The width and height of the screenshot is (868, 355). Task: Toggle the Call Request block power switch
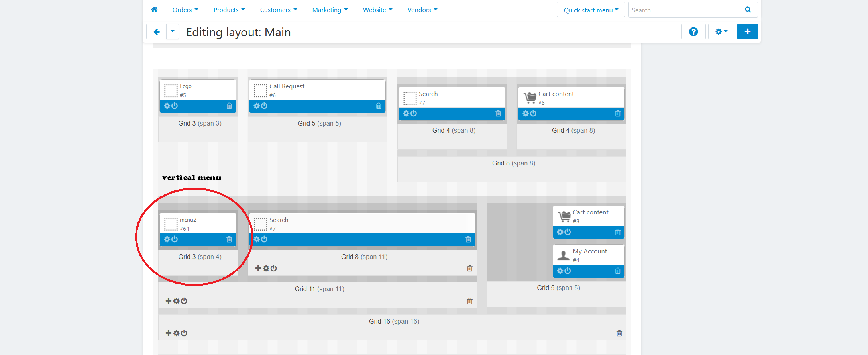264,106
